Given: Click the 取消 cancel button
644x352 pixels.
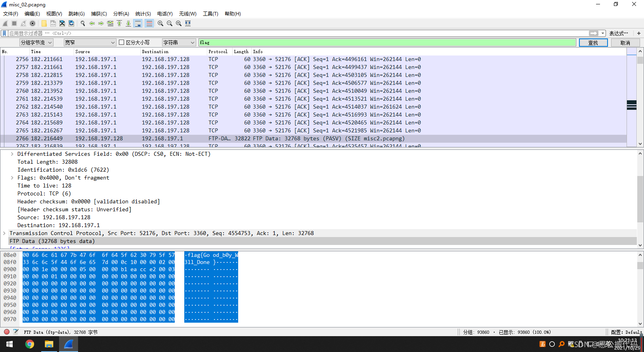Looking at the screenshot, I should click(x=625, y=43).
